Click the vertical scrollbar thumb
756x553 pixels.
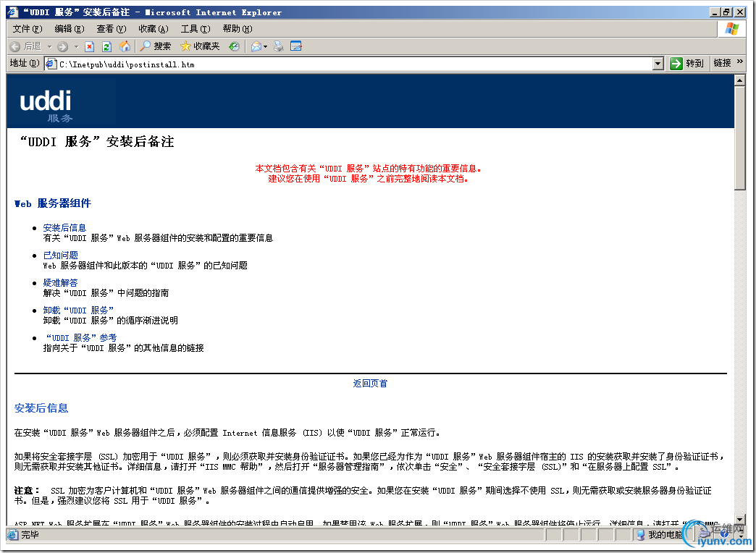(x=739, y=138)
